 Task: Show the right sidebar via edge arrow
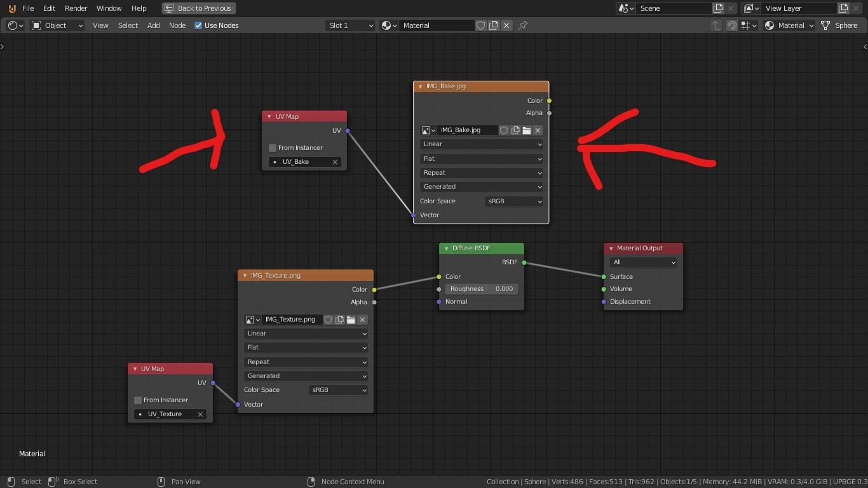pos(865,46)
